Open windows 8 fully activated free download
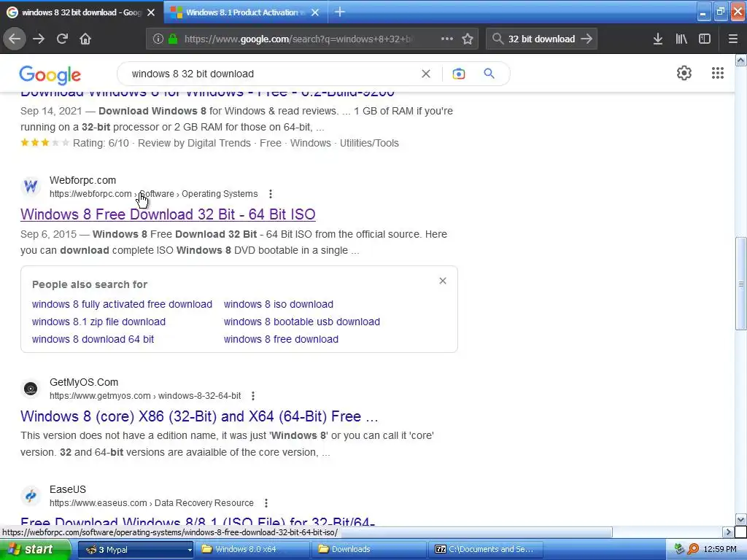747x560 pixels. coord(122,304)
